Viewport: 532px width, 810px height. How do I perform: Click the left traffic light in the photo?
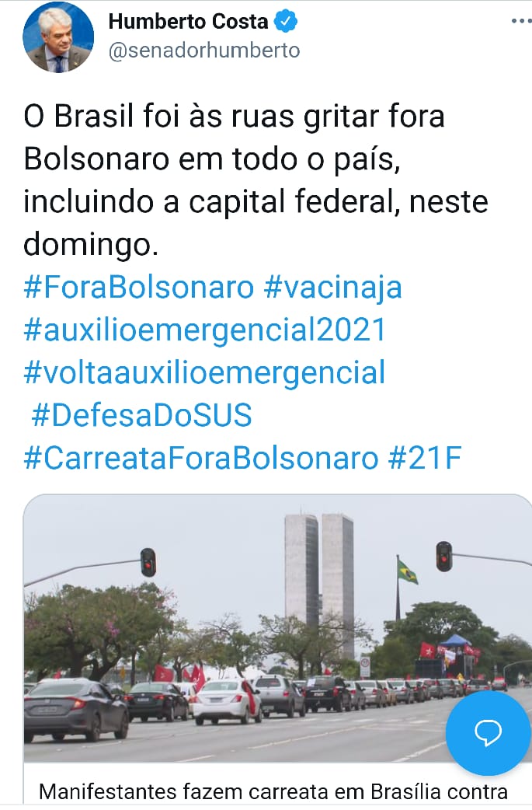point(148,562)
